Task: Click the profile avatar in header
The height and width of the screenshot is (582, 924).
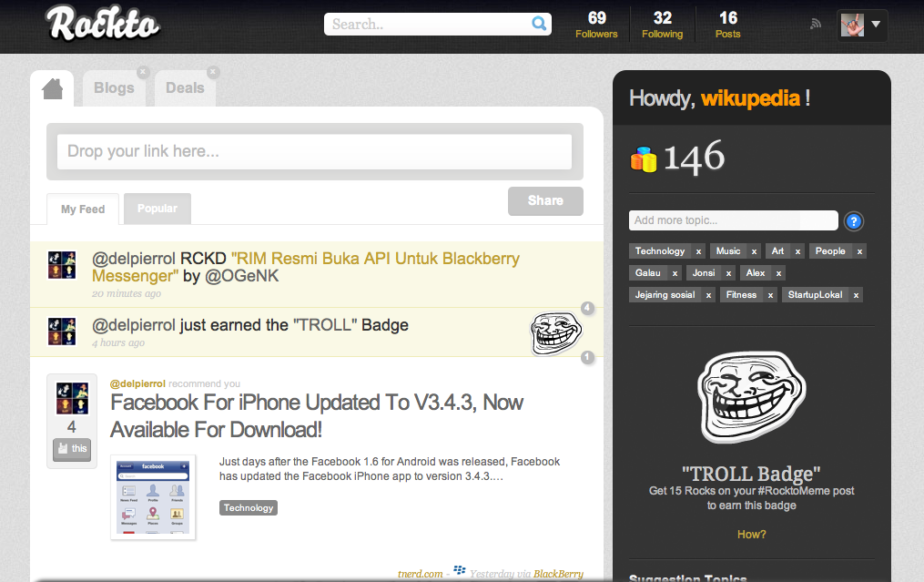Action: click(852, 25)
